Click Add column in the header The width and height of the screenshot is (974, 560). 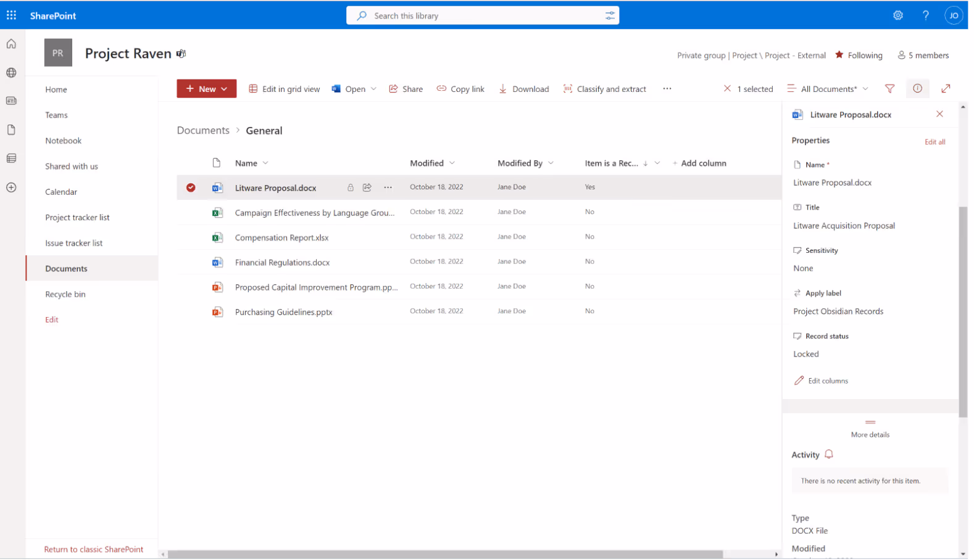point(699,163)
